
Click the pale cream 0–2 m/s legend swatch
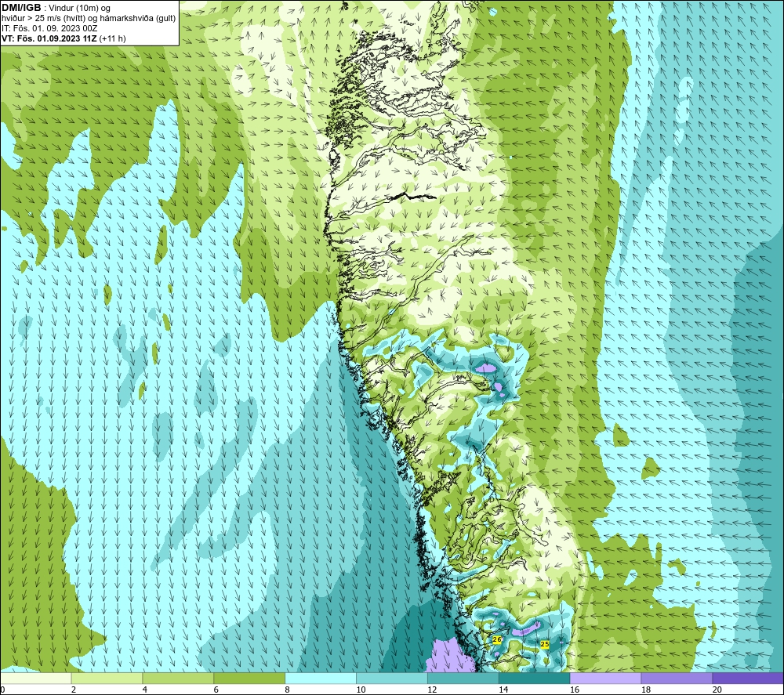35,678
